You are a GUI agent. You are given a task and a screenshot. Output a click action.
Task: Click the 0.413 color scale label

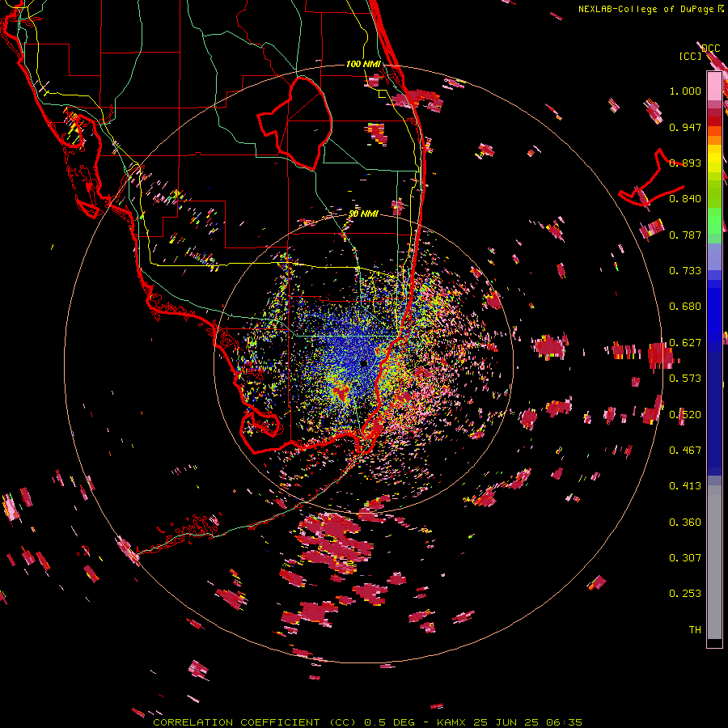[x=685, y=486]
